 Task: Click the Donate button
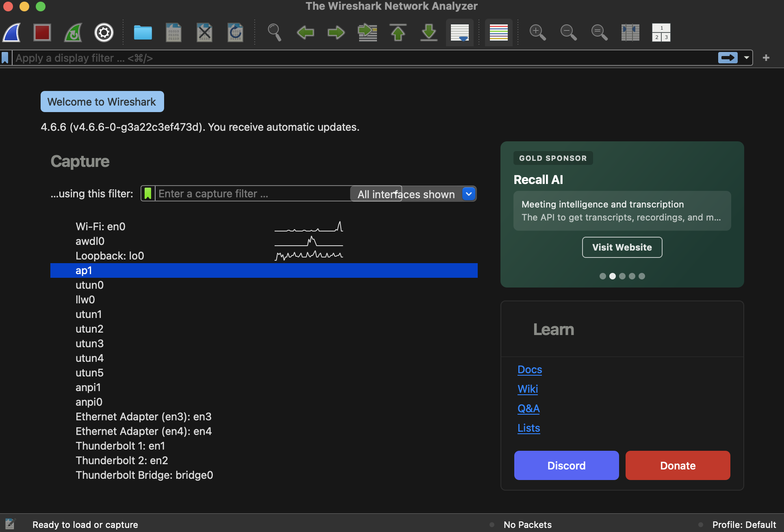(x=678, y=465)
